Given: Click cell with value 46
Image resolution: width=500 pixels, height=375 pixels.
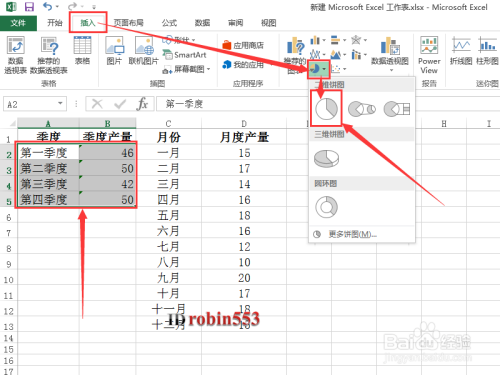Looking at the screenshot, I should [x=107, y=153].
